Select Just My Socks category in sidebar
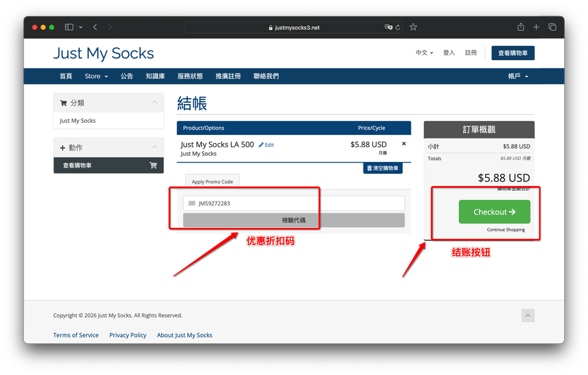Viewport: 588px width, 375px height. (x=78, y=121)
